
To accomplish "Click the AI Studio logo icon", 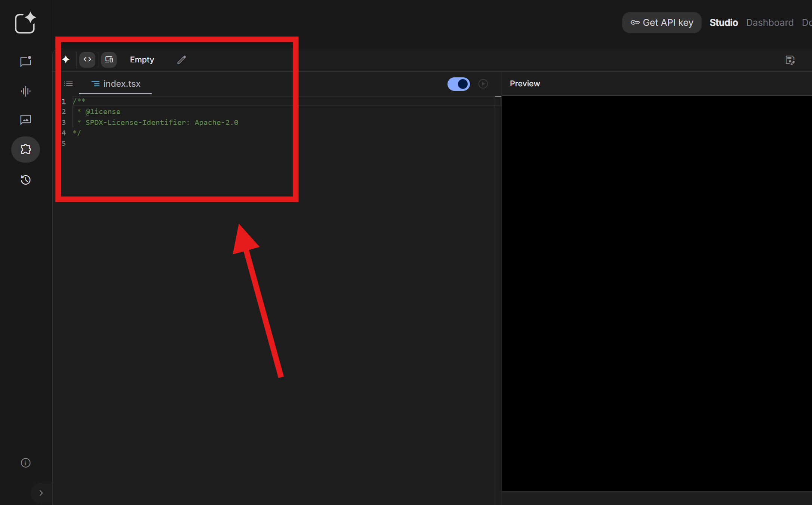I will [25, 23].
